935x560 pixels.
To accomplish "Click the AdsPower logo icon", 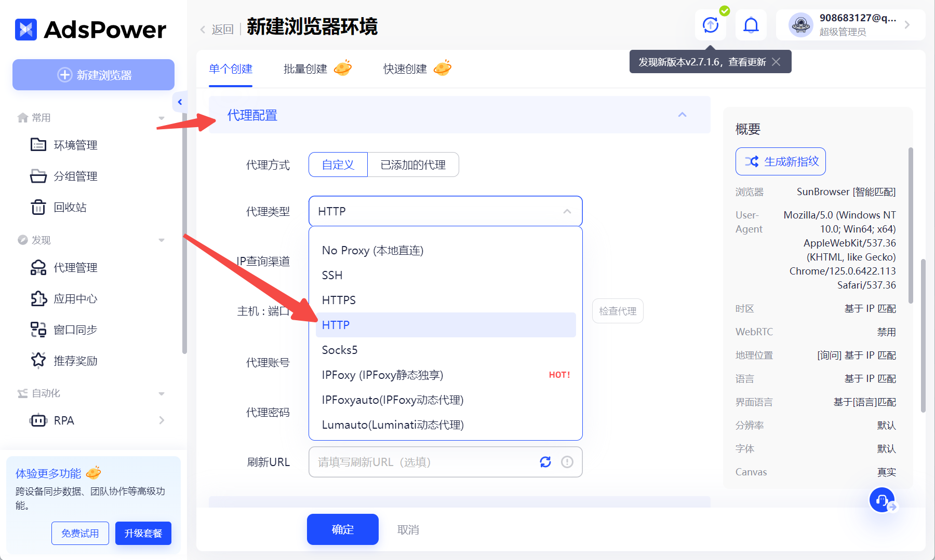I will point(26,30).
